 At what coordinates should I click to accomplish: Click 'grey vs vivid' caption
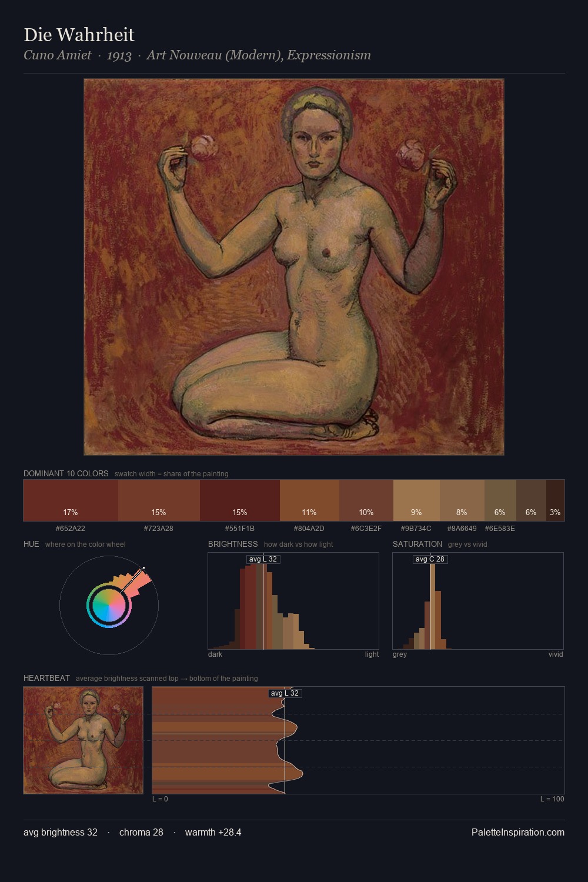(x=467, y=544)
